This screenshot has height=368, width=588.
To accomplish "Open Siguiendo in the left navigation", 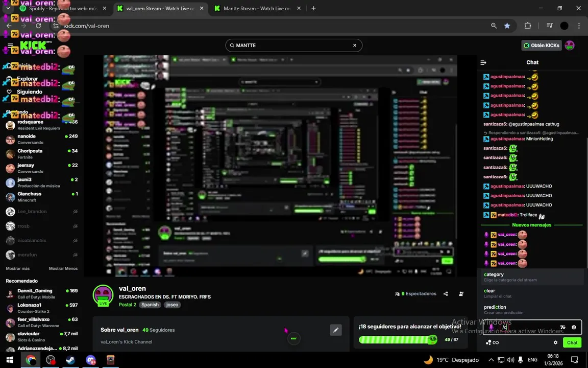I will tap(29, 91).
